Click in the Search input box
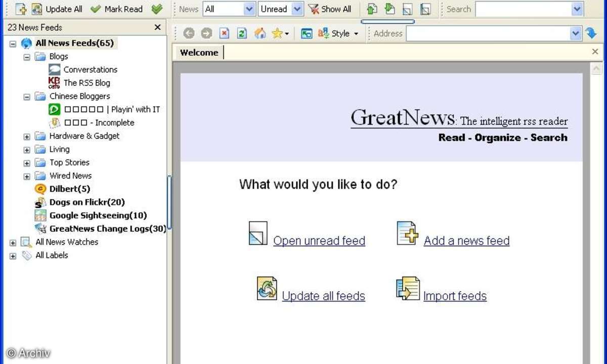 click(x=524, y=9)
